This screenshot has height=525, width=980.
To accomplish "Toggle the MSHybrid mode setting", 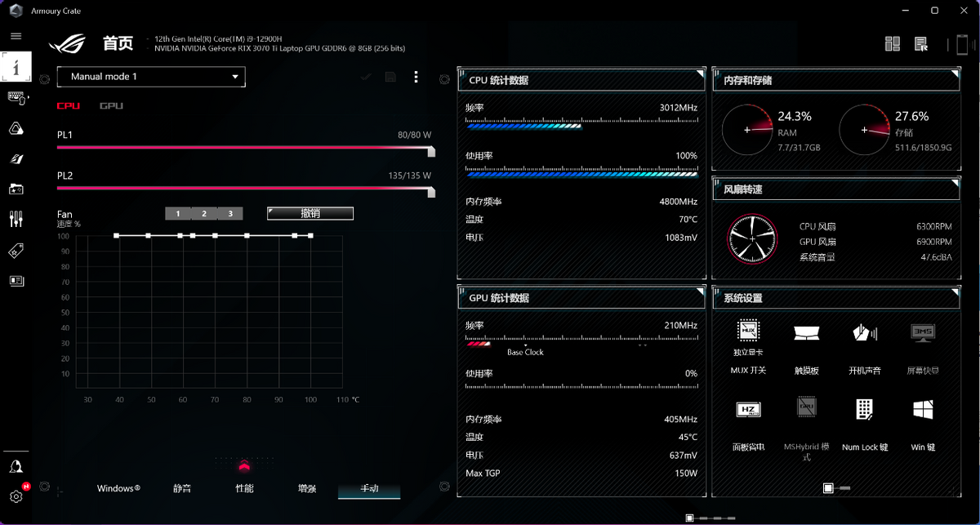I will (807, 407).
